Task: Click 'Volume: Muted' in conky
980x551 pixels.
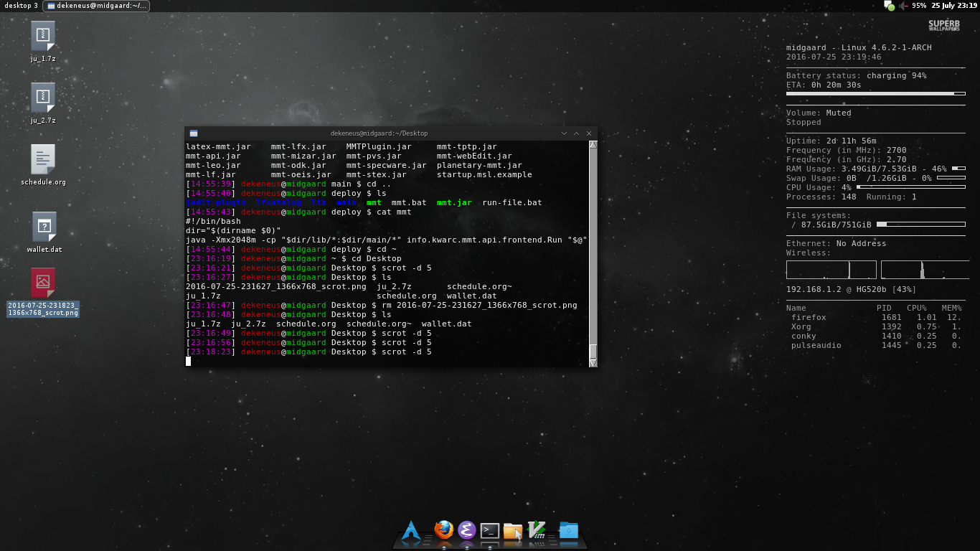Action: (x=819, y=113)
